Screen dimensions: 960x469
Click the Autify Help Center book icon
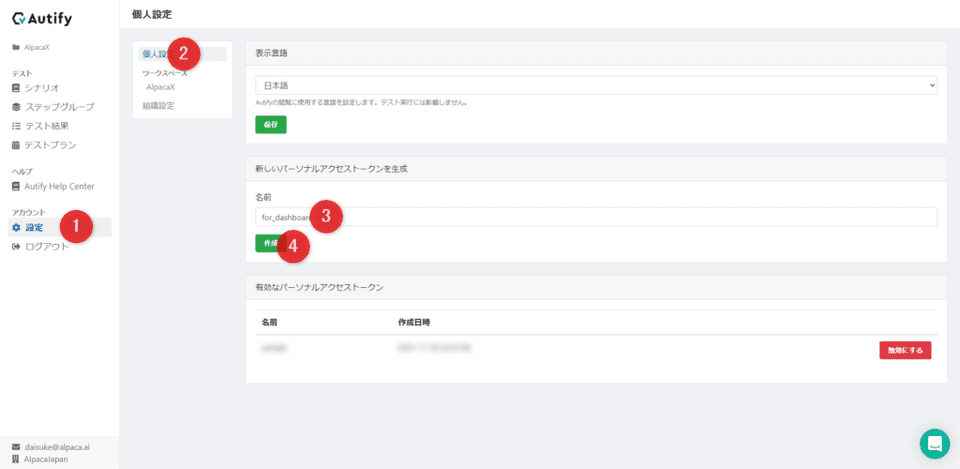pyautogui.click(x=16, y=186)
